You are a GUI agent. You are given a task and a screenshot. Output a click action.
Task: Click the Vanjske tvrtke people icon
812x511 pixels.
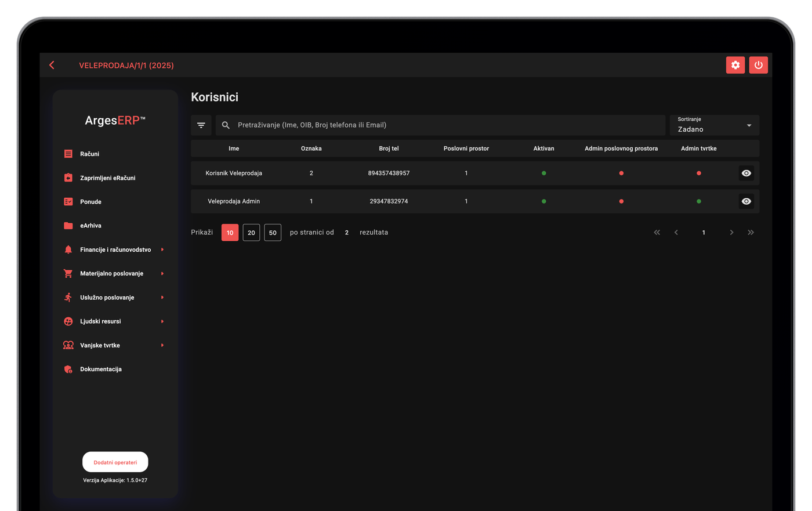68,345
